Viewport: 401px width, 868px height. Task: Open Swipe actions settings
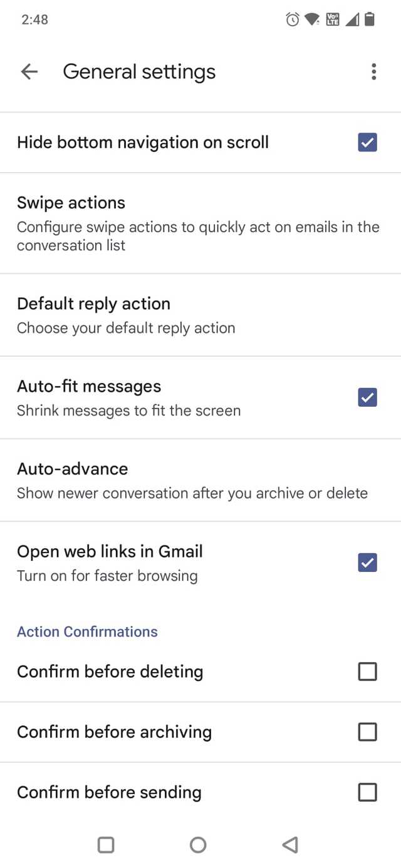(x=200, y=223)
